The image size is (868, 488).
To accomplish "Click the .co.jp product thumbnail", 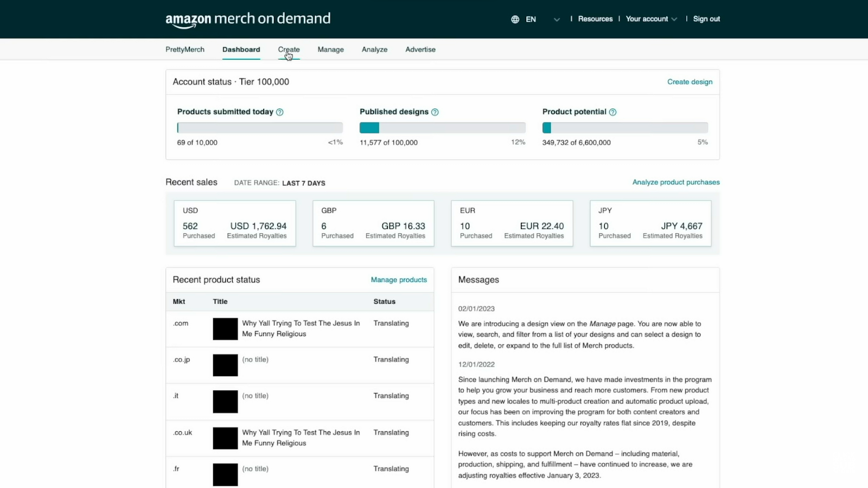I will pos(225,365).
